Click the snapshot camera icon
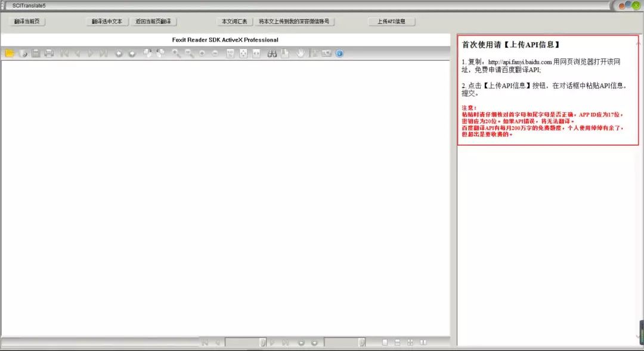Viewport: 644px width, 351px height. 326,54
